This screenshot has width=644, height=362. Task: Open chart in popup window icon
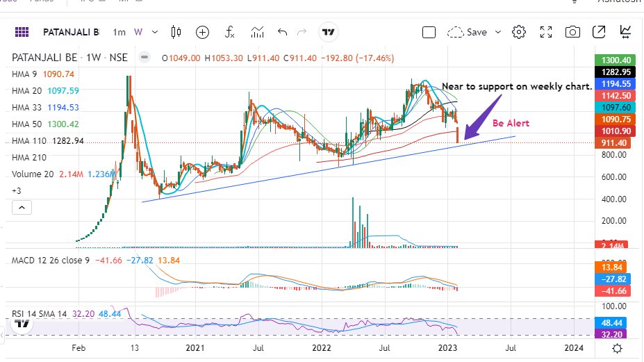pyautogui.click(x=599, y=32)
